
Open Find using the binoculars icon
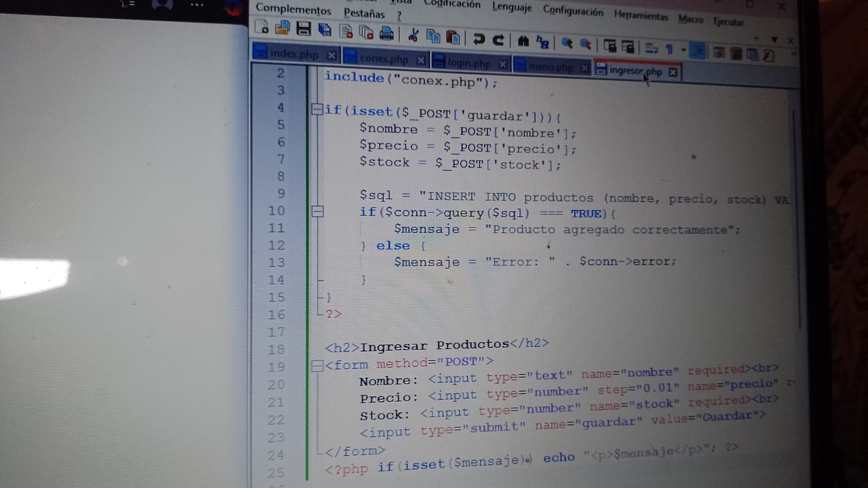click(523, 41)
